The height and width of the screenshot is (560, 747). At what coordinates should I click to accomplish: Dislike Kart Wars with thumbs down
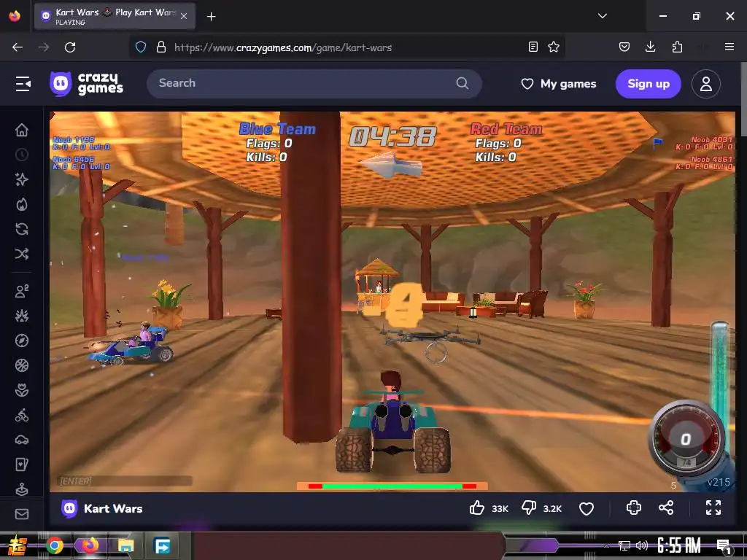click(529, 508)
